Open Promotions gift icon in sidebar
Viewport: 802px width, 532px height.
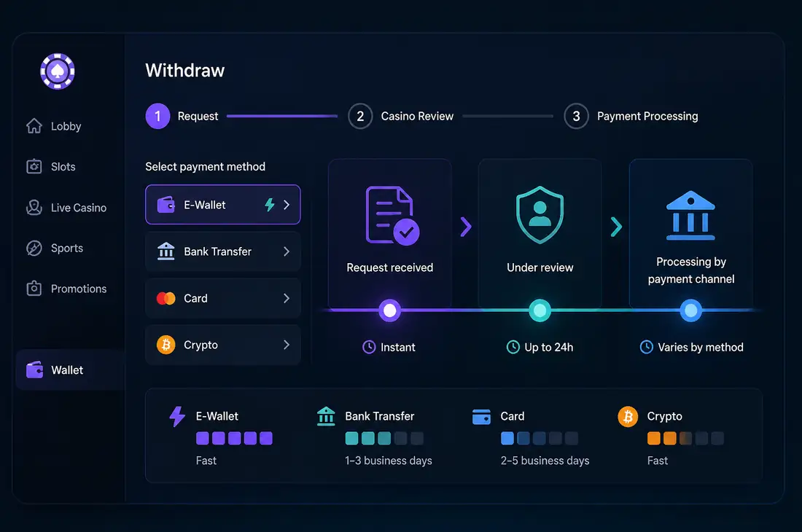pos(34,289)
